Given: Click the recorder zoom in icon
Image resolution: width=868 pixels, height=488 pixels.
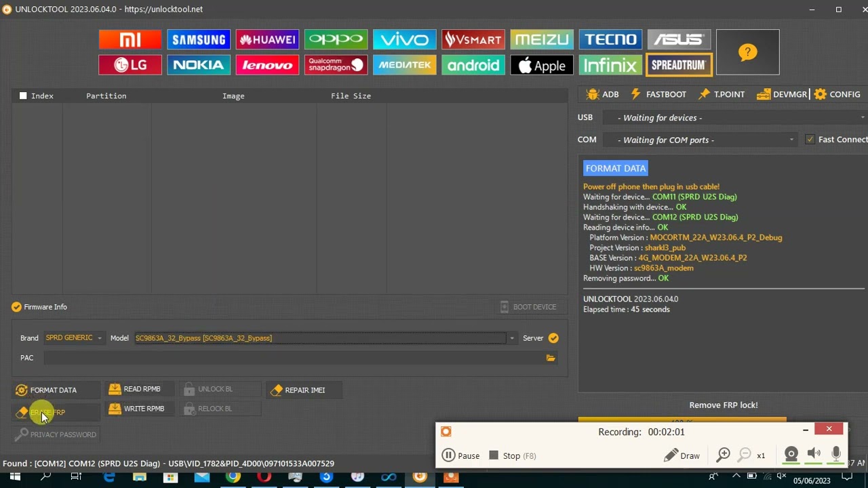Looking at the screenshot, I should click(x=724, y=455).
